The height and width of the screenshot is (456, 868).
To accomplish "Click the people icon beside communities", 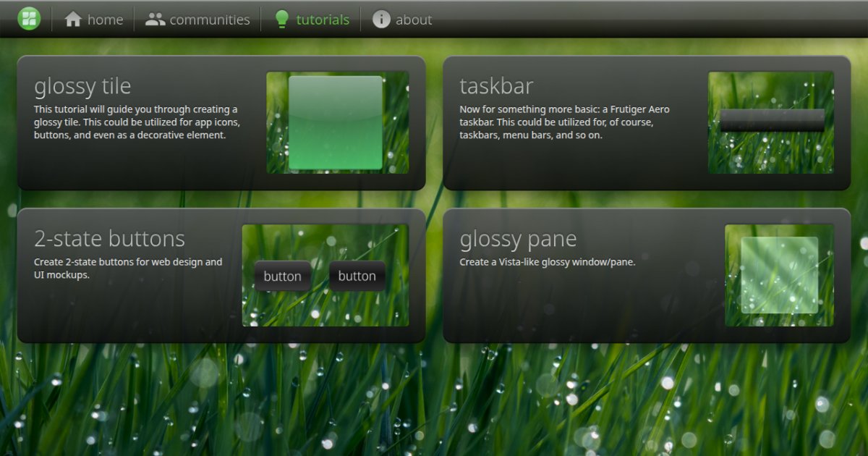I will point(155,20).
